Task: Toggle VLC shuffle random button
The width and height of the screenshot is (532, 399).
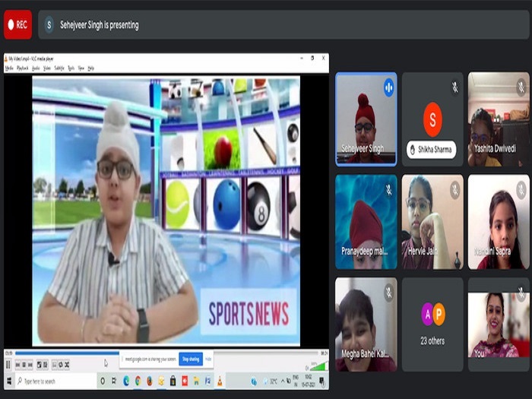Action: (67, 365)
